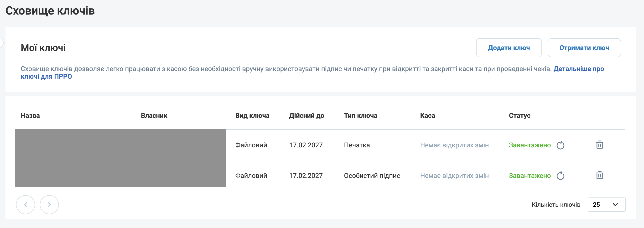Click the Назва column header
644x228 pixels.
[x=30, y=115]
